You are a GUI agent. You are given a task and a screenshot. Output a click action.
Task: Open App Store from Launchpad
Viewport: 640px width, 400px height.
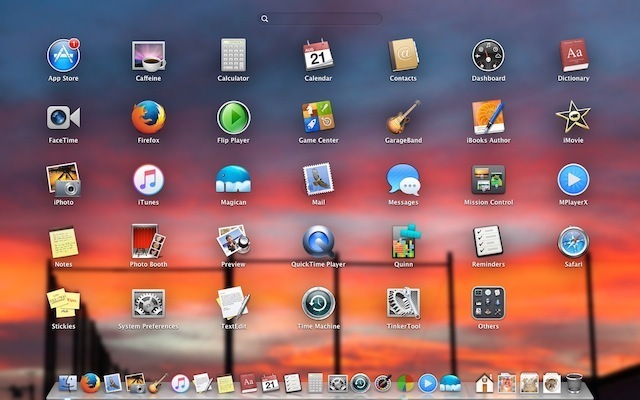(63, 56)
